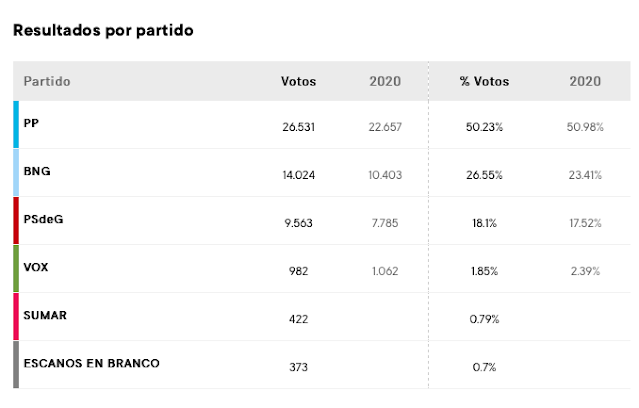
Task: Select the Votos column header
Action: coord(298,81)
